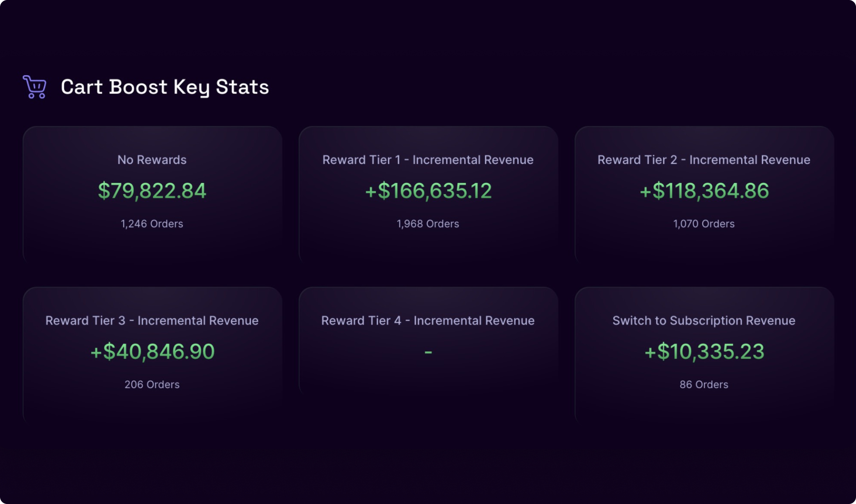This screenshot has width=856, height=504.
Task: Open the 86 Orders count
Action: point(704,385)
